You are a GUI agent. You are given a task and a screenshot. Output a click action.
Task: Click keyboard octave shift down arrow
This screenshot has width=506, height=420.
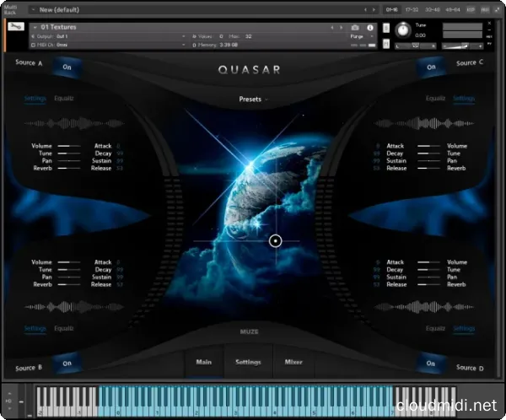point(9,408)
